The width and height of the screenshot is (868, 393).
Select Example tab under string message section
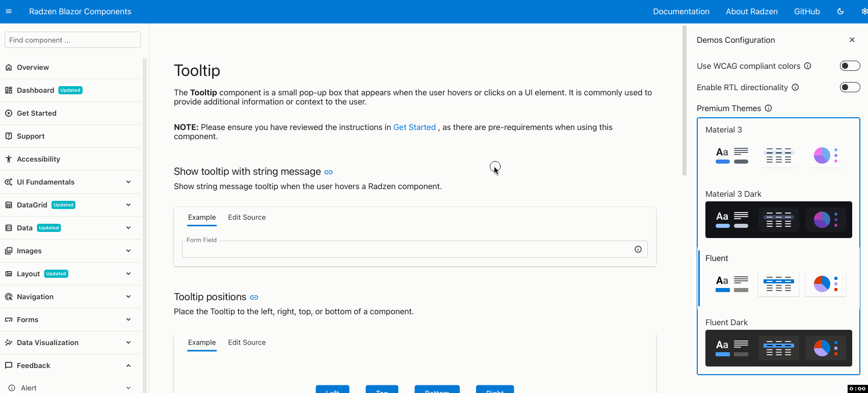[x=202, y=217]
